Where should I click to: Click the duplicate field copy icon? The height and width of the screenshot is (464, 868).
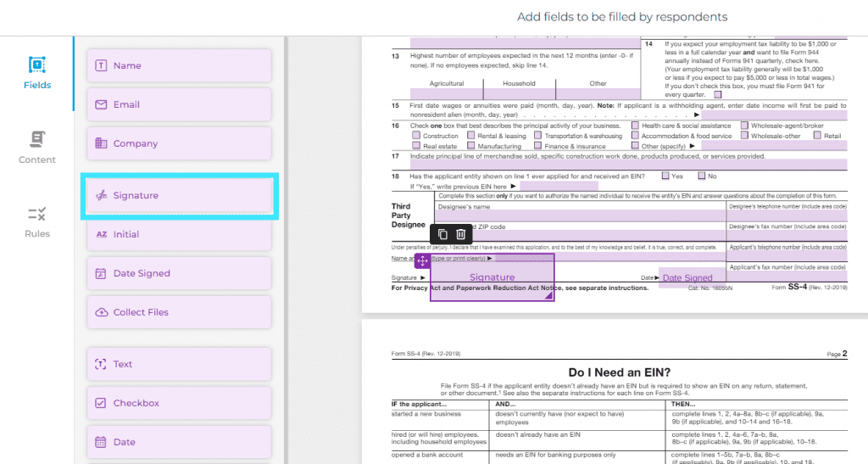pyautogui.click(x=442, y=234)
